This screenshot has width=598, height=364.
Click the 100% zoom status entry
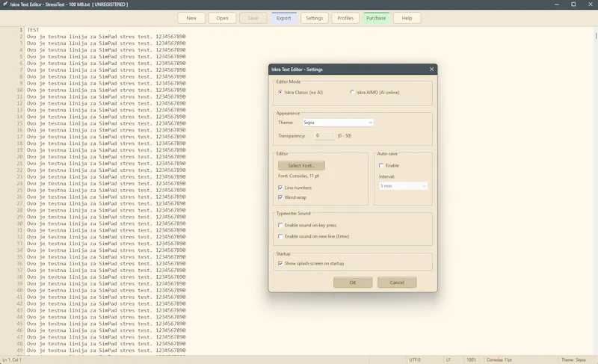tap(472, 360)
